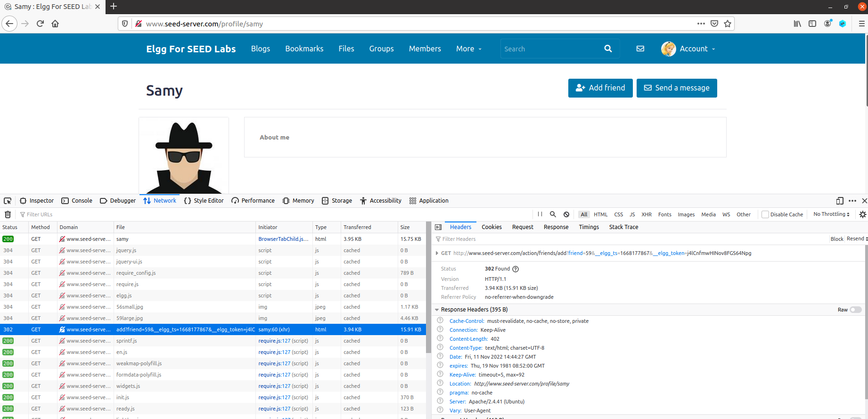
Task: Open the Account dropdown menu
Action: tap(688, 49)
